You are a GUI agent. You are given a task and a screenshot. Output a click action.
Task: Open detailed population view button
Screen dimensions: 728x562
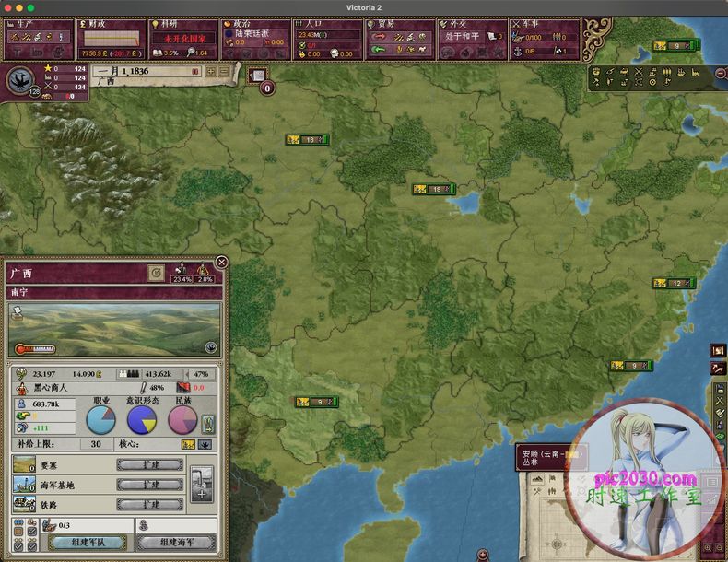pyautogui.click(x=208, y=424)
